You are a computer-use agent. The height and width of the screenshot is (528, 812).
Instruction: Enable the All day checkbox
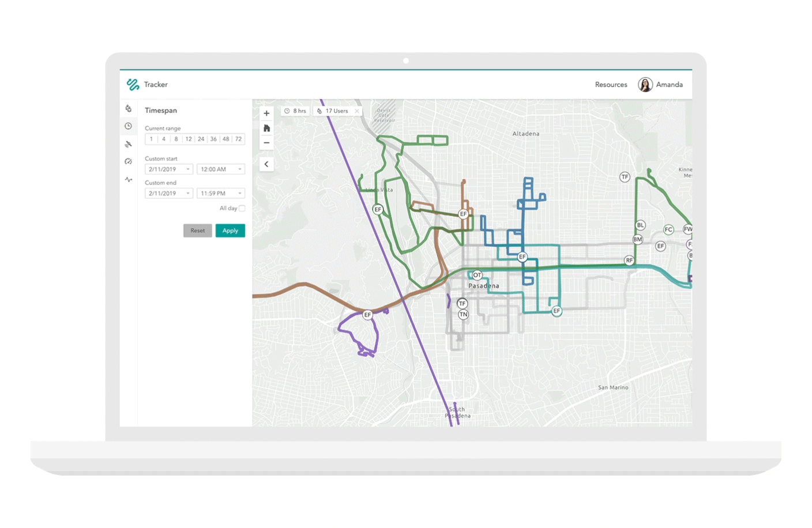tap(241, 208)
